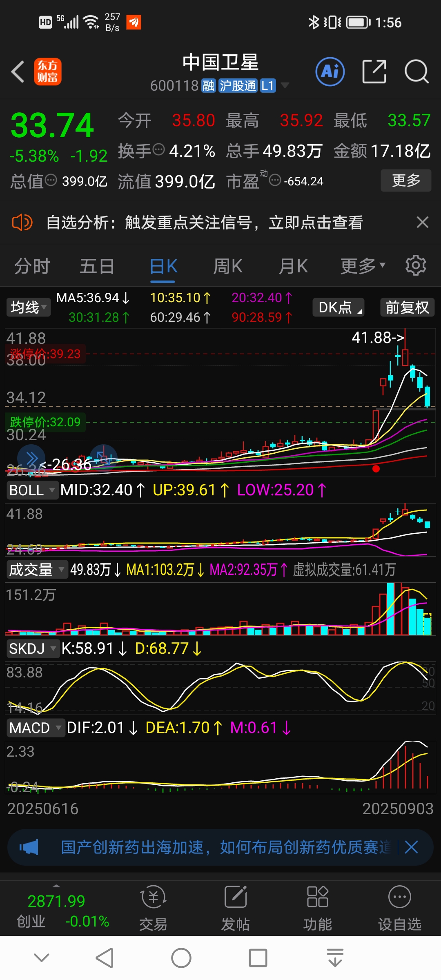Tap the blue megaphone promo icon

coord(29,847)
